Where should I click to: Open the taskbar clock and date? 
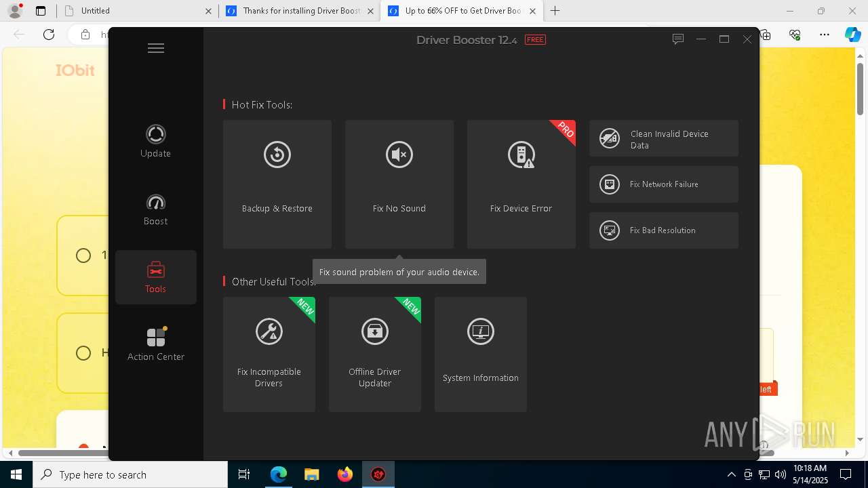click(810, 474)
